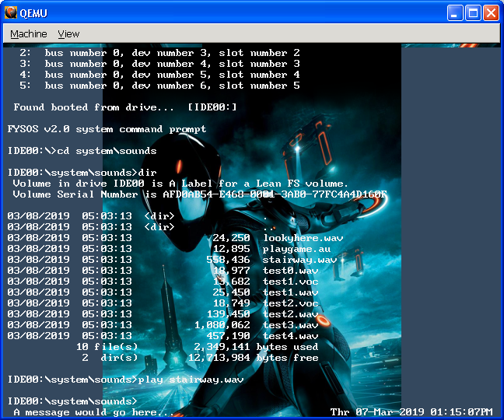
Task: Minimize the QEMU window
Action: [x=455, y=13]
